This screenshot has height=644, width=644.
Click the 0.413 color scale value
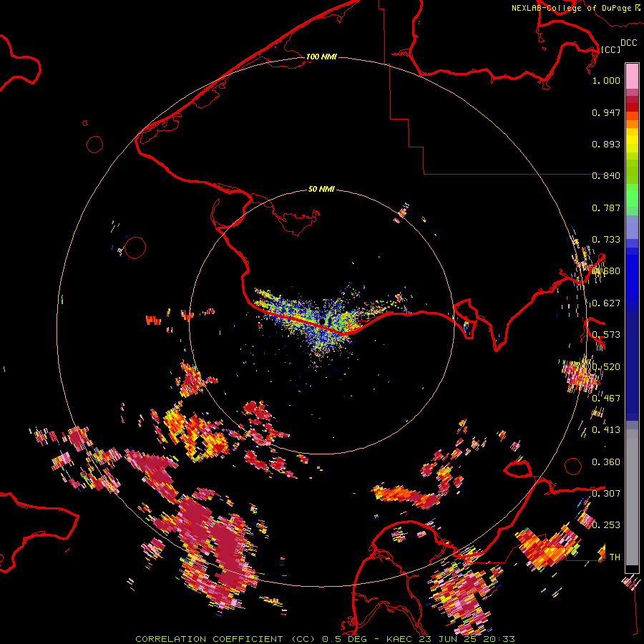click(x=606, y=430)
